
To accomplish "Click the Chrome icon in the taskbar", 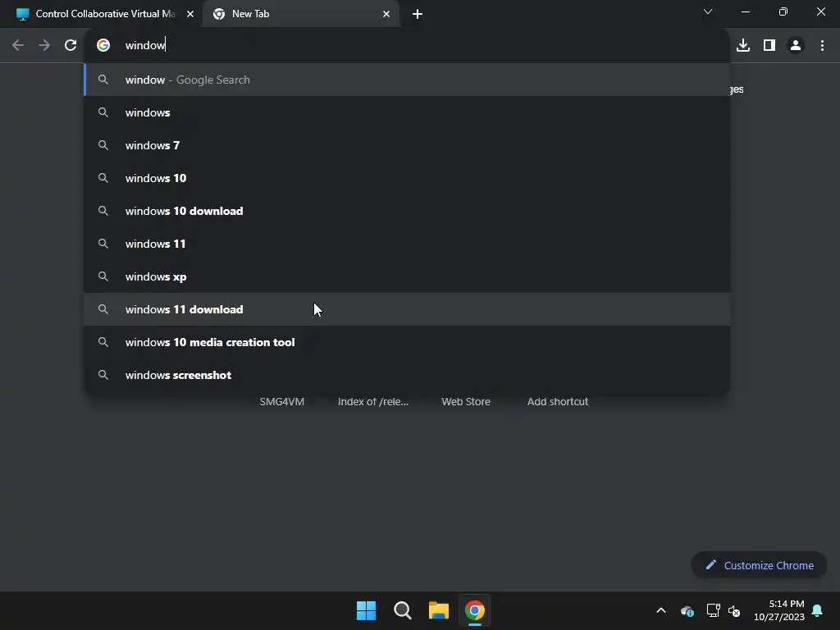I will tap(475, 610).
